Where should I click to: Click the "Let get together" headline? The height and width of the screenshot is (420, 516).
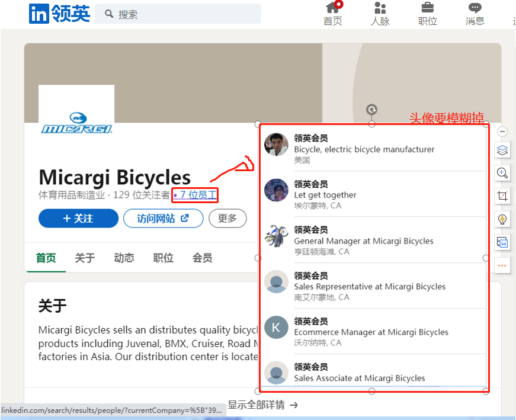pos(325,195)
